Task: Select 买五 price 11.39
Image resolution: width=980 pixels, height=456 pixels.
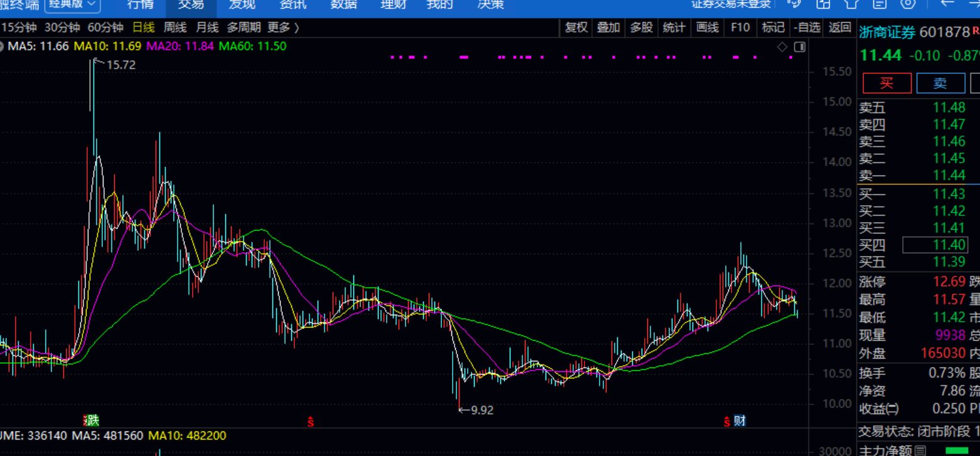Action: tap(949, 262)
